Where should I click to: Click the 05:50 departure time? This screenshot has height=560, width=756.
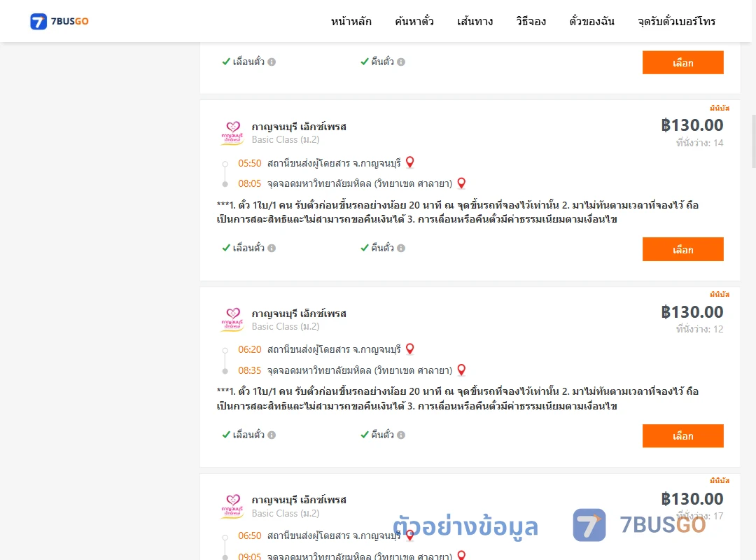[x=249, y=163]
